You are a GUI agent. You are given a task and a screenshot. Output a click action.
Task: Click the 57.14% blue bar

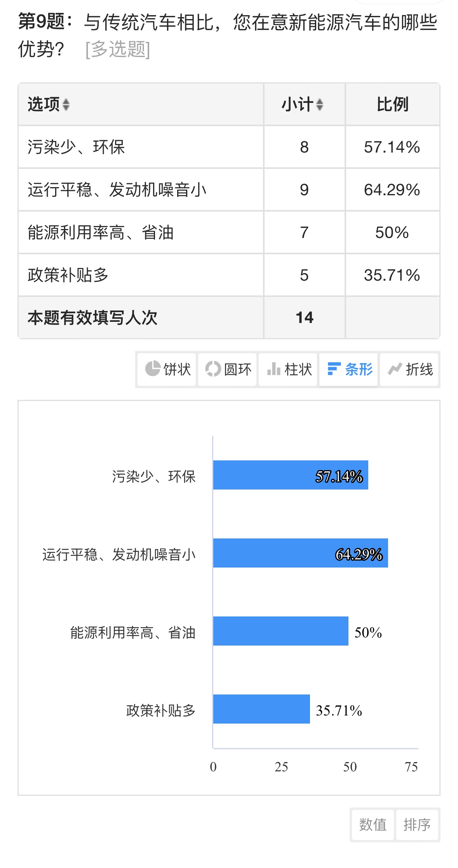pos(291,475)
